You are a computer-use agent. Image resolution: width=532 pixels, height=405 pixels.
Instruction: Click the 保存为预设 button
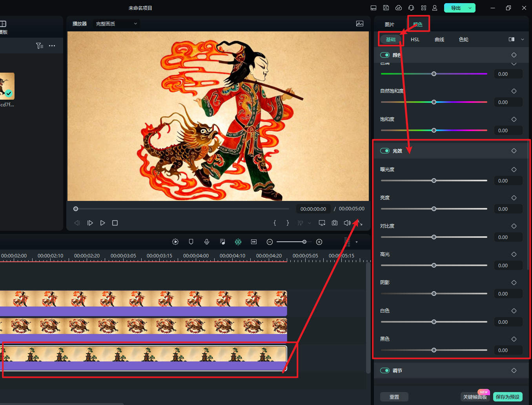tap(508, 397)
